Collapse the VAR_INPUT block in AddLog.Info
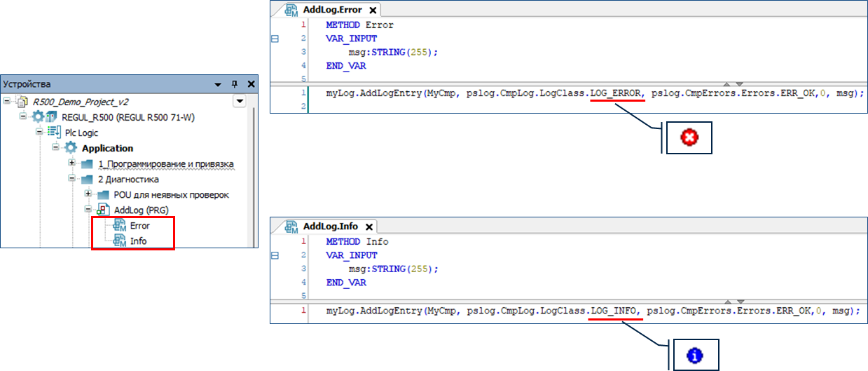 coord(275,256)
